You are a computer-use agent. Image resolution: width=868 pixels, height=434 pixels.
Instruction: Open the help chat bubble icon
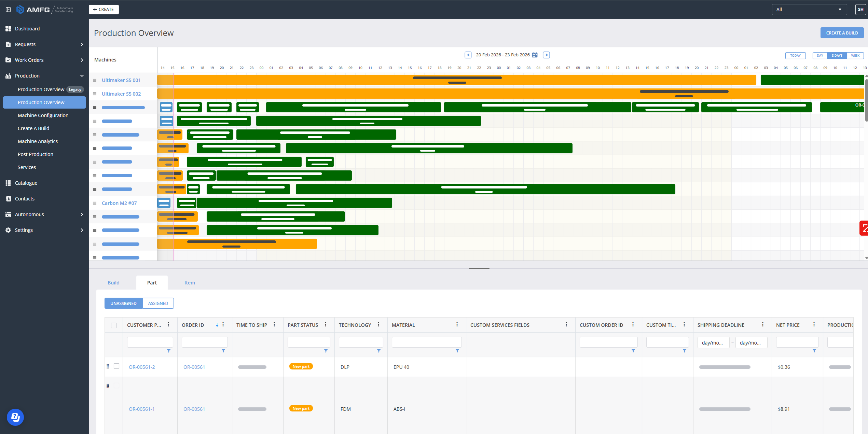coord(15,417)
